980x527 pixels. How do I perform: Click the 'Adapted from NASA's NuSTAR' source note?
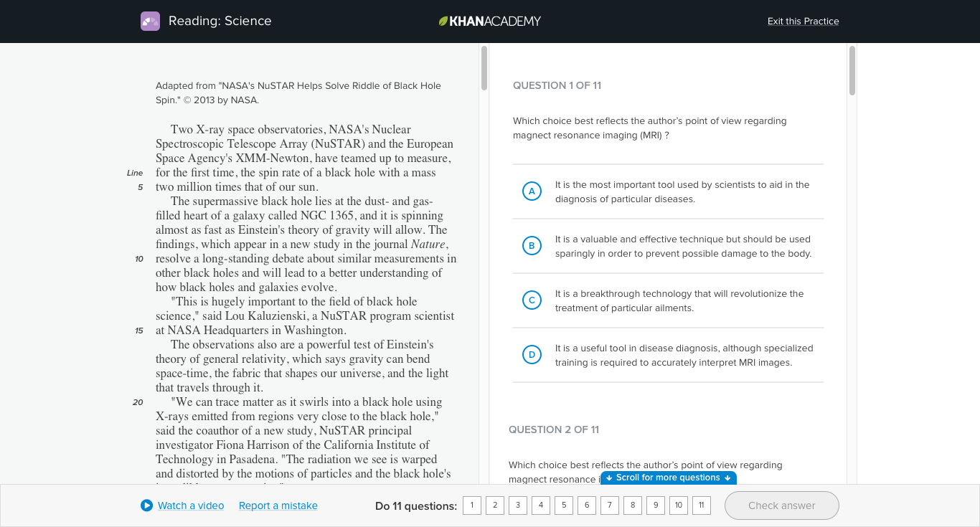click(298, 92)
